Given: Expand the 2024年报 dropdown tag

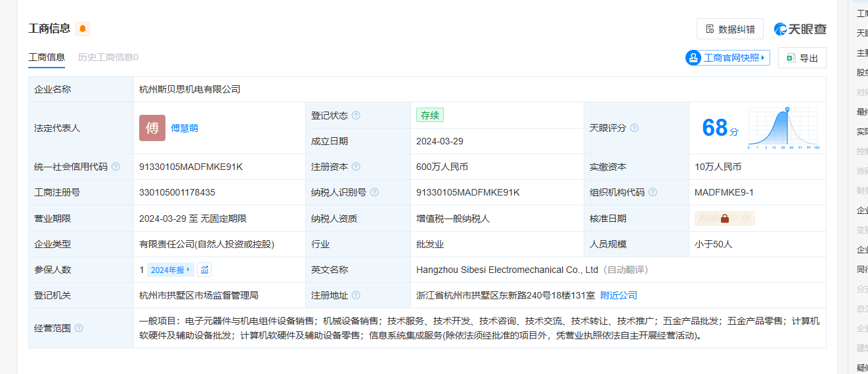Looking at the screenshot, I should click(170, 270).
